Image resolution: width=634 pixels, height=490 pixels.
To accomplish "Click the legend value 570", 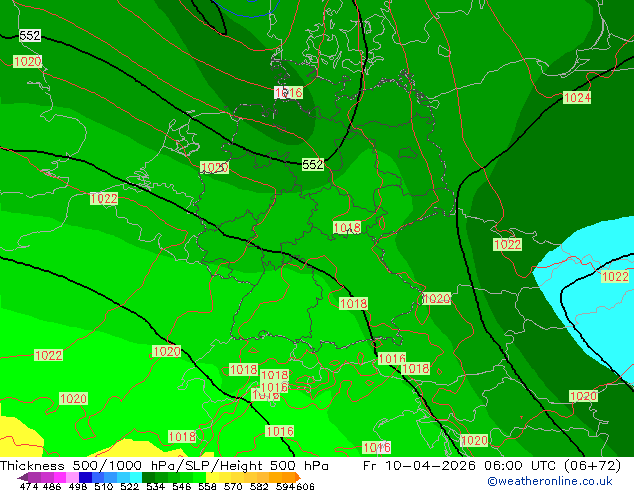I will point(233,486).
